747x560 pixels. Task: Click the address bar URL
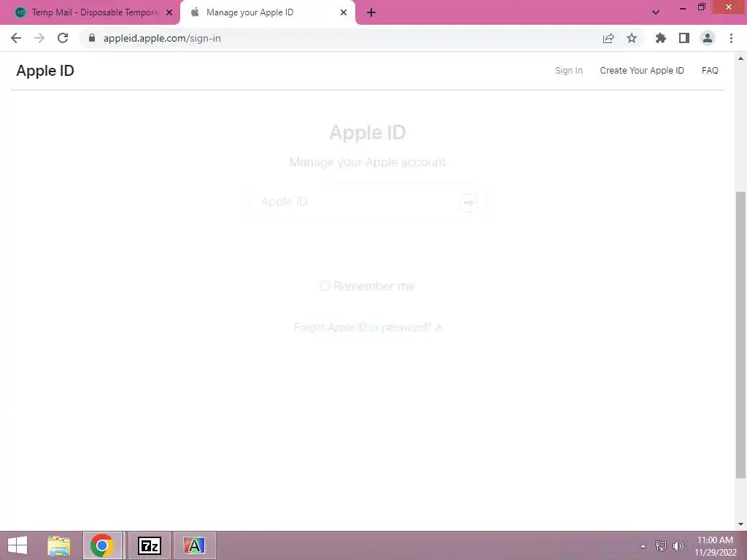coord(162,38)
